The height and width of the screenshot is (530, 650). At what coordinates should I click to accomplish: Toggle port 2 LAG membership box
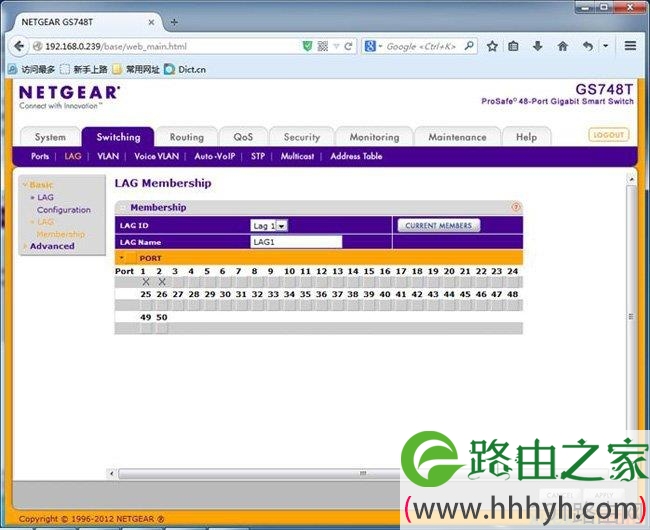(162, 282)
